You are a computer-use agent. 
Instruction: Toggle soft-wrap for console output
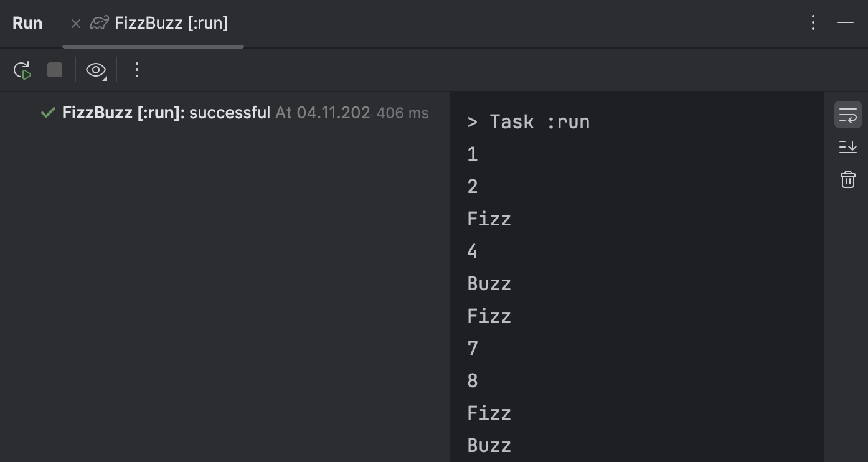point(847,115)
